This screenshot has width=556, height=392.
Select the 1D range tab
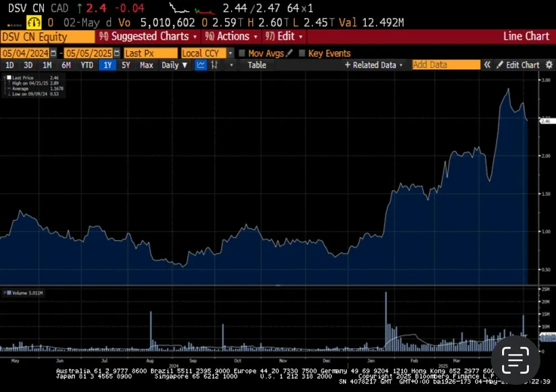[x=9, y=65]
